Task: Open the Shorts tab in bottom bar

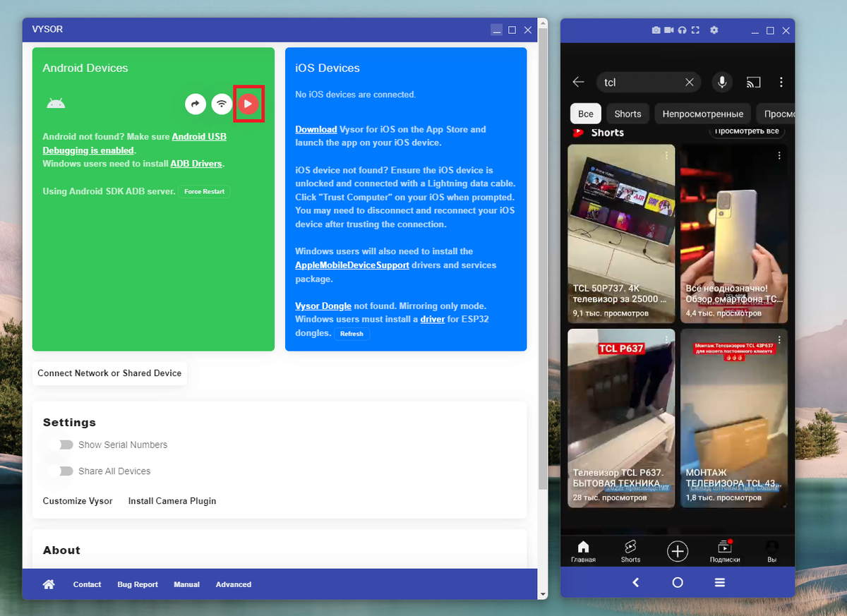Action: [x=630, y=552]
